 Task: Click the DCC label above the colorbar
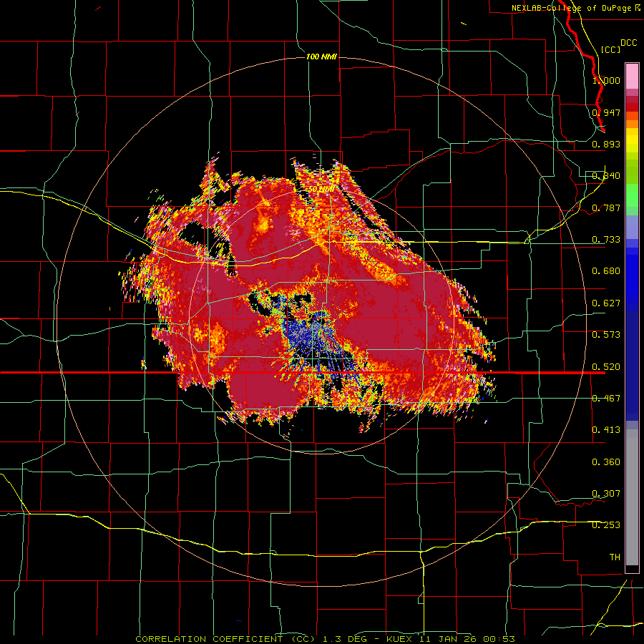pos(629,43)
